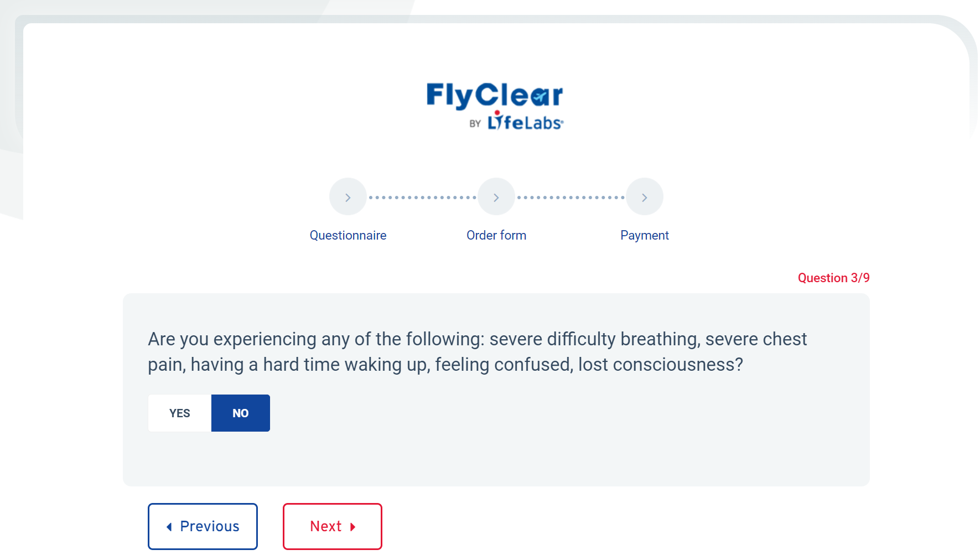Click the left arrow icon beside Previous
980x560 pixels.
(x=169, y=527)
